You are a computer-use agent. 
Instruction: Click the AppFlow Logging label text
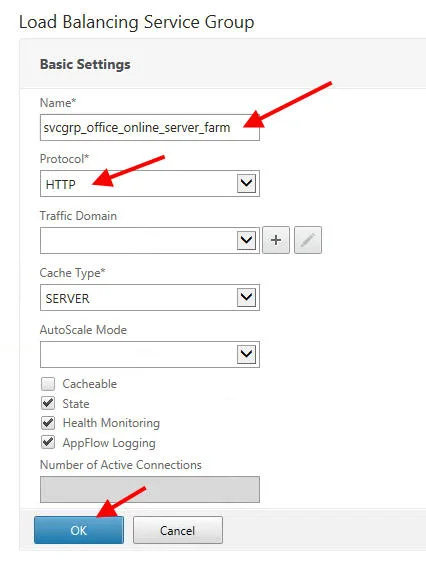pyautogui.click(x=109, y=443)
